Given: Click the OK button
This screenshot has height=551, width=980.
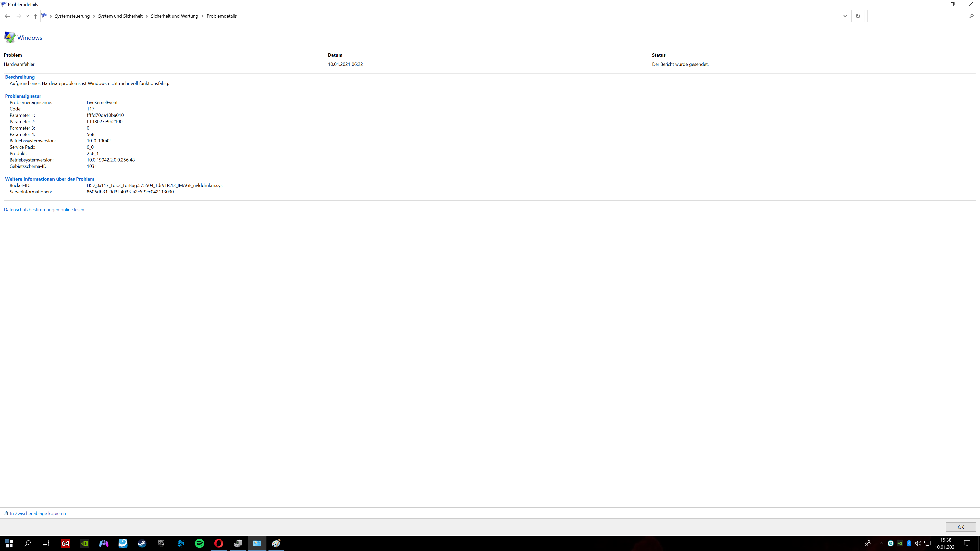Looking at the screenshot, I should click(960, 527).
